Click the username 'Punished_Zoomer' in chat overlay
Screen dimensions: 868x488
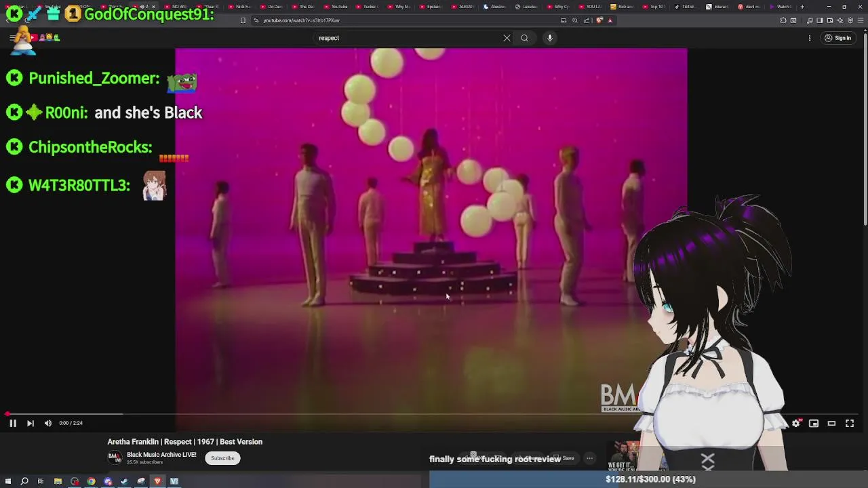[x=94, y=79]
